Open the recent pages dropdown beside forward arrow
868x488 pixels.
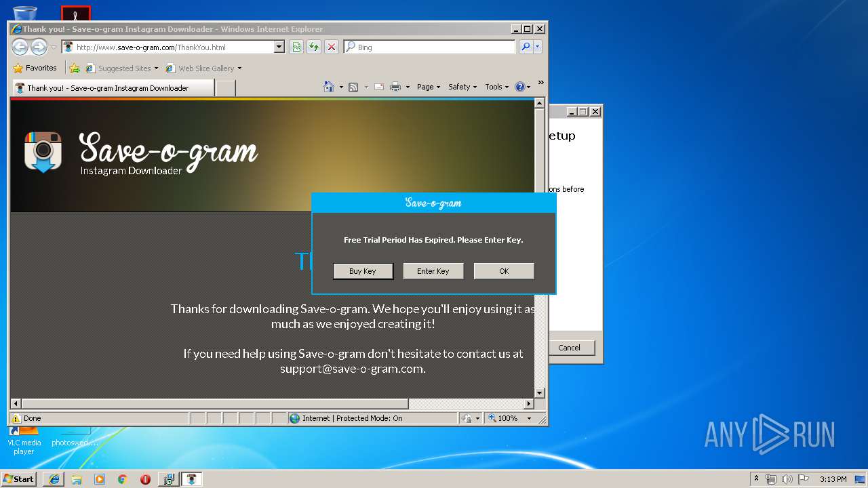(x=54, y=47)
